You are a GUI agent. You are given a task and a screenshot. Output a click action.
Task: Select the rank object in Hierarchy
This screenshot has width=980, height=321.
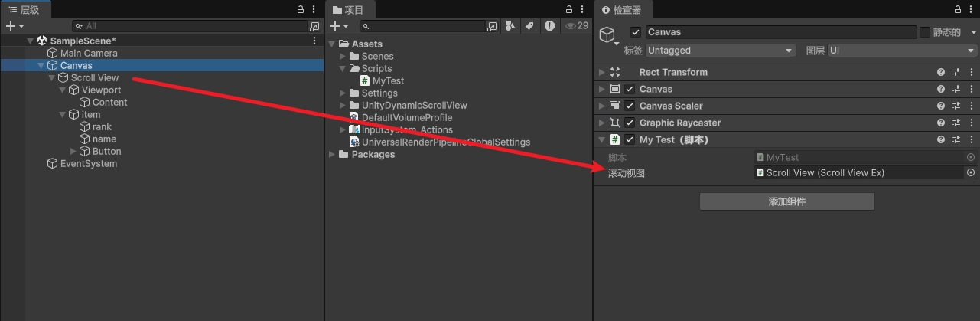[x=102, y=127]
